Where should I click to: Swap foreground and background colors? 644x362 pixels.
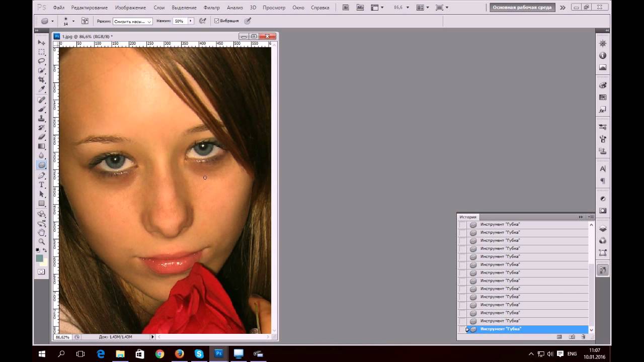(x=45, y=250)
